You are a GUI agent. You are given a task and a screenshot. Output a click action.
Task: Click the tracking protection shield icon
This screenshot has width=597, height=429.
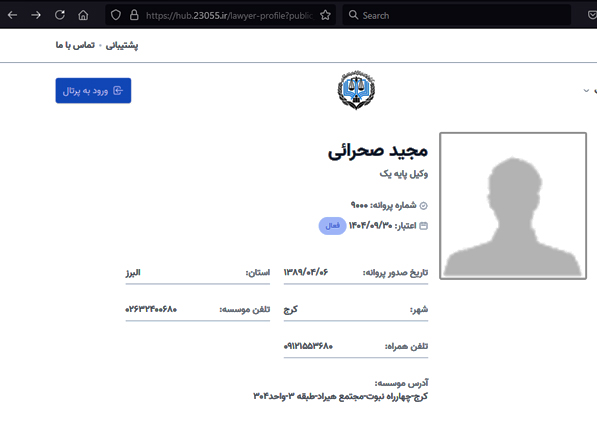pyautogui.click(x=116, y=15)
